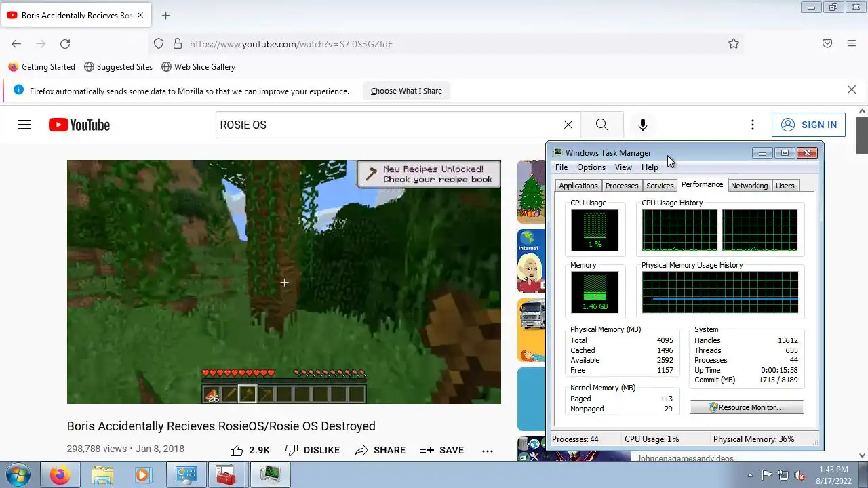868x488 pixels.
Task: Open Task Manager Options menu
Action: click(x=591, y=167)
